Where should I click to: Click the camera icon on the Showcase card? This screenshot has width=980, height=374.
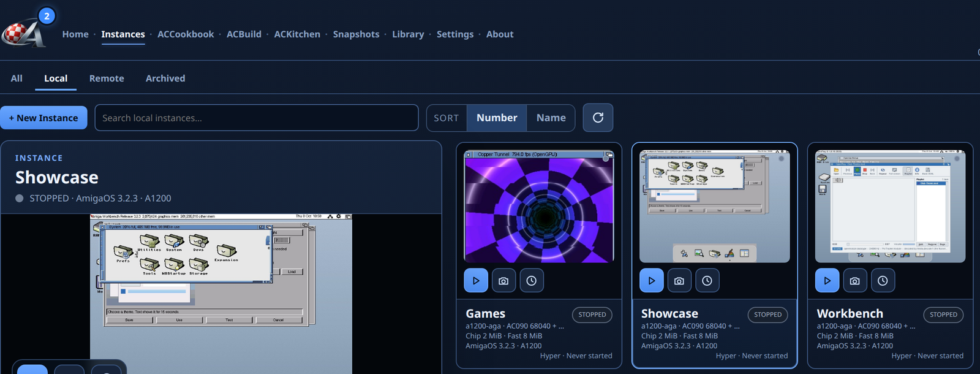pyautogui.click(x=679, y=281)
